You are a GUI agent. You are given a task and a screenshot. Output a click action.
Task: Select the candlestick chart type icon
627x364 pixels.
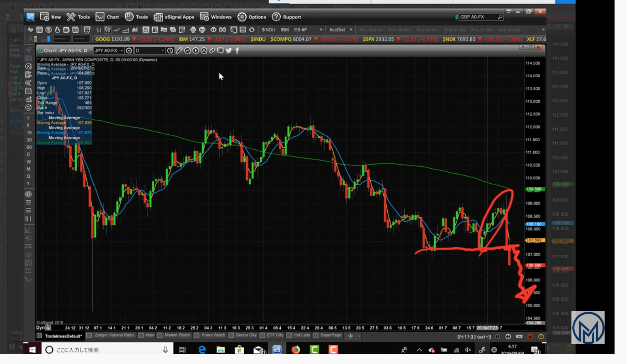click(x=107, y=30)
